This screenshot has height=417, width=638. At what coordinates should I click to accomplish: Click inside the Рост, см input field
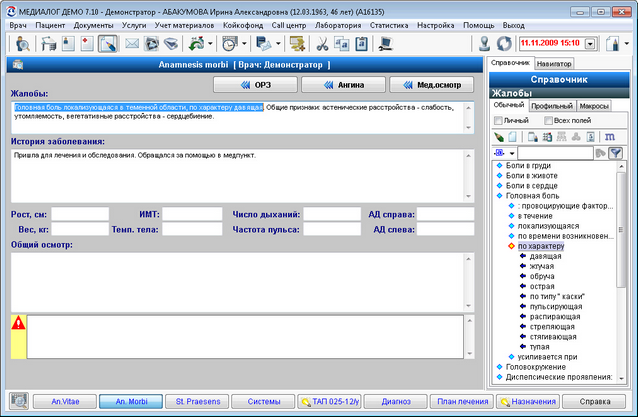coord(80,214)
